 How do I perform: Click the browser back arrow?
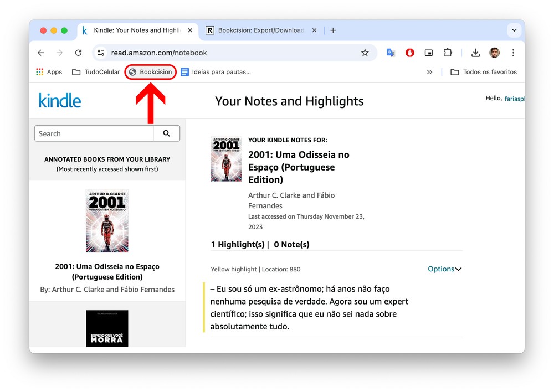[41, 53]
